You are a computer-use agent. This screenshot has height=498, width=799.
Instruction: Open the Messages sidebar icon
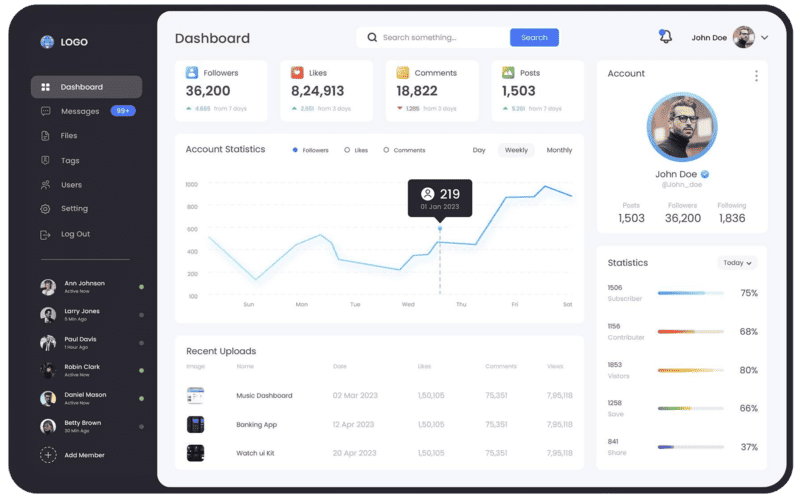[x=46, y=111]
